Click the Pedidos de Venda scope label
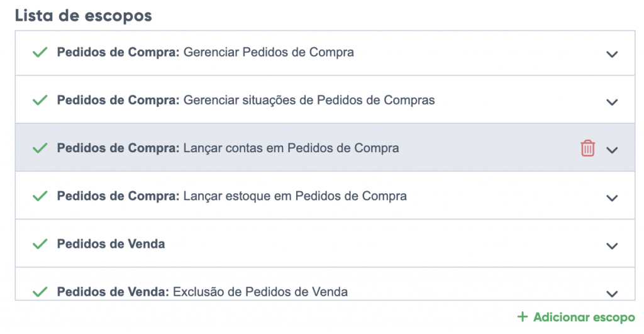Screen dimensions: 644x334 tap(111, 244)
